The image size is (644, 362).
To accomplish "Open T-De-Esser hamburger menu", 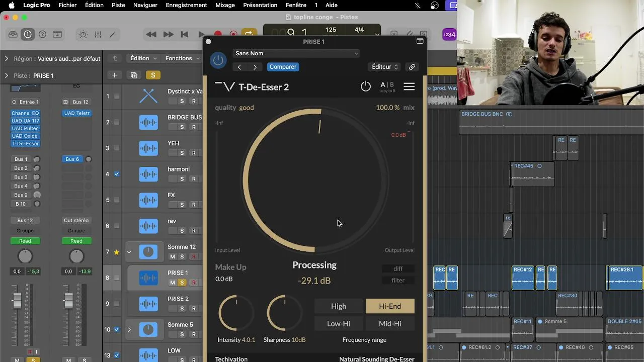I will coord(409,86).
